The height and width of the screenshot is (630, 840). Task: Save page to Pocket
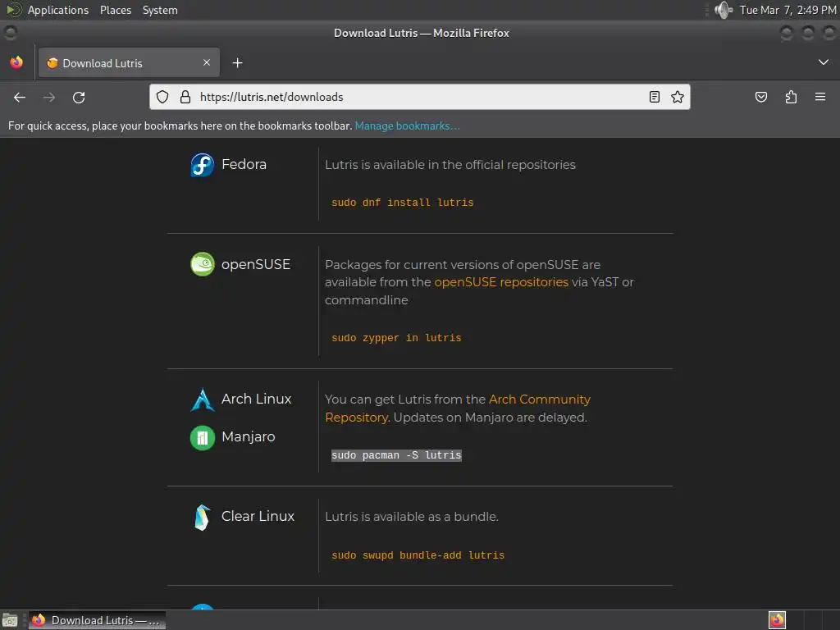point(761,97)
